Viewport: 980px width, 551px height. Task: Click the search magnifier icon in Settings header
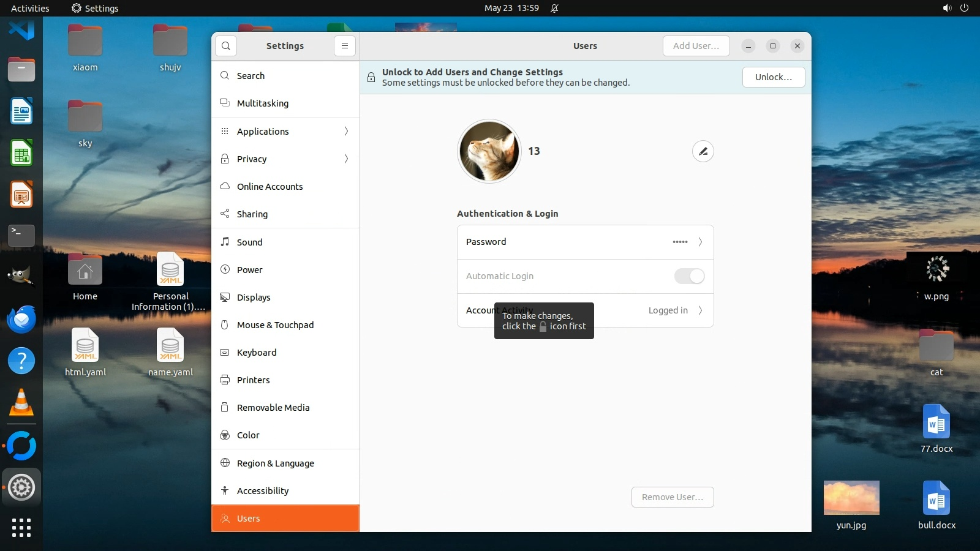click(226, 46)
